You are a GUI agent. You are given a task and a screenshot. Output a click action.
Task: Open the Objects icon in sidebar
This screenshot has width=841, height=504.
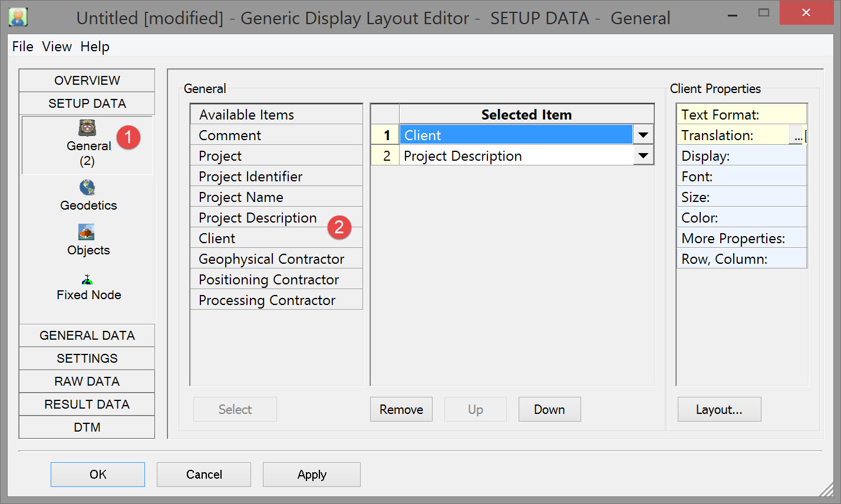(x=87, y=232)
